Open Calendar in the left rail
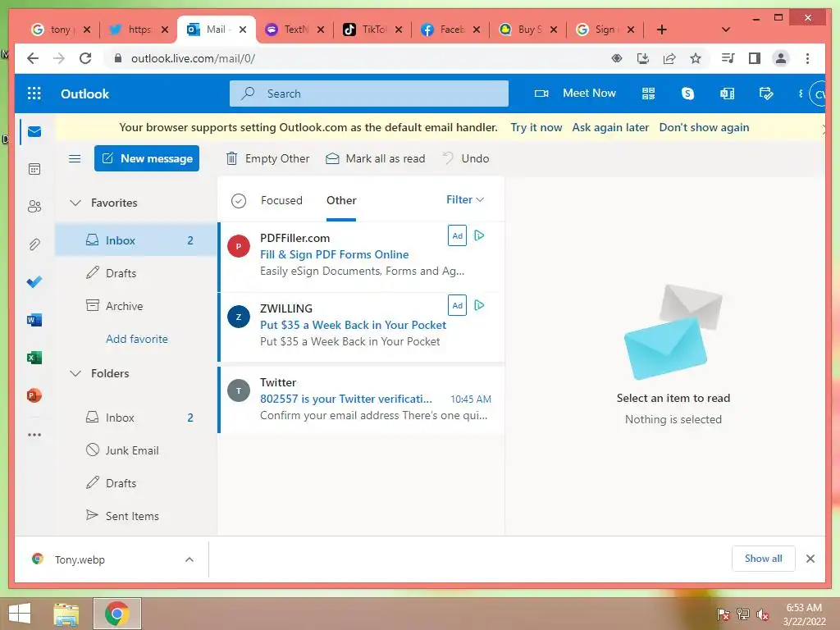This screenshot has width=840, height=630. [34, 169]
